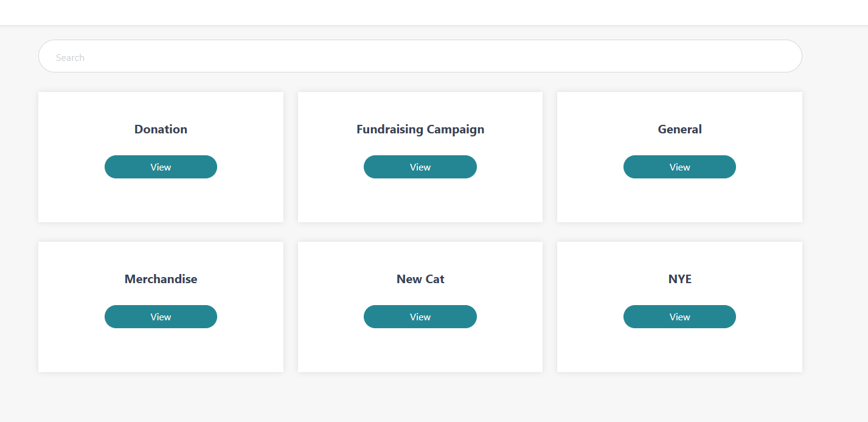This screenshot has width=868, height=422.
Task: Click blank space below Donation's View button
Action: pos(161,201)
